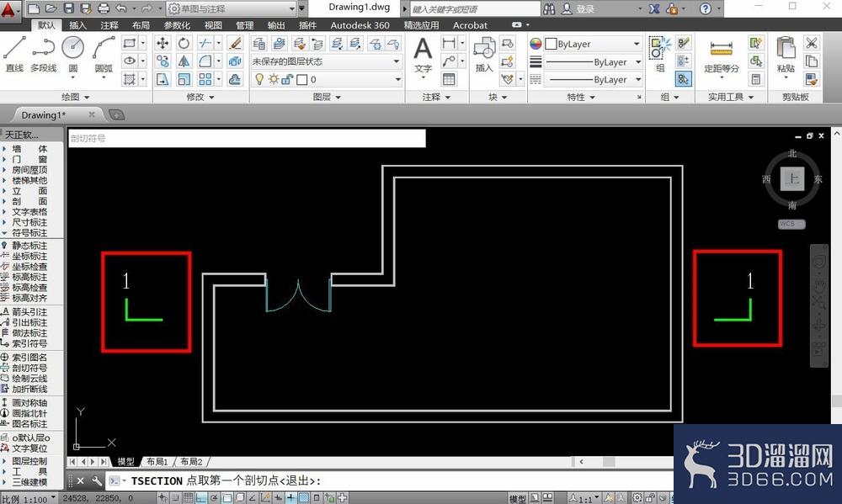Click the Layer Properties icon

258,43
